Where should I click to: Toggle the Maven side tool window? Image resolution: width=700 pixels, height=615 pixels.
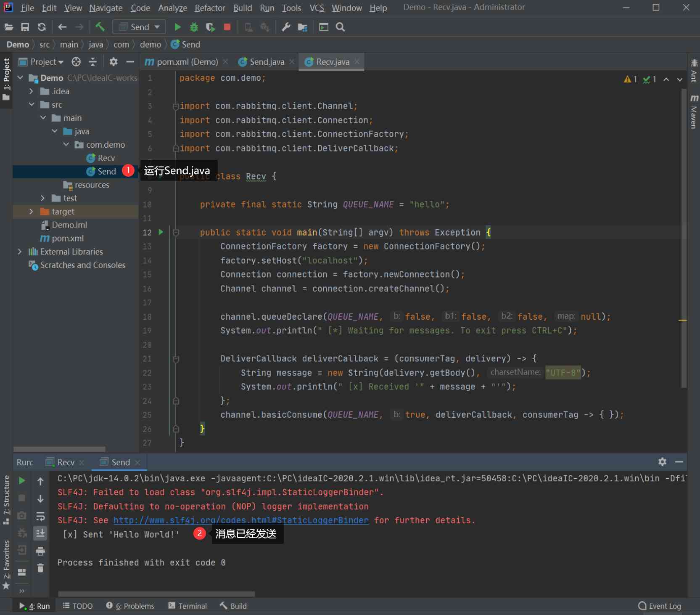tap(694, 111)
